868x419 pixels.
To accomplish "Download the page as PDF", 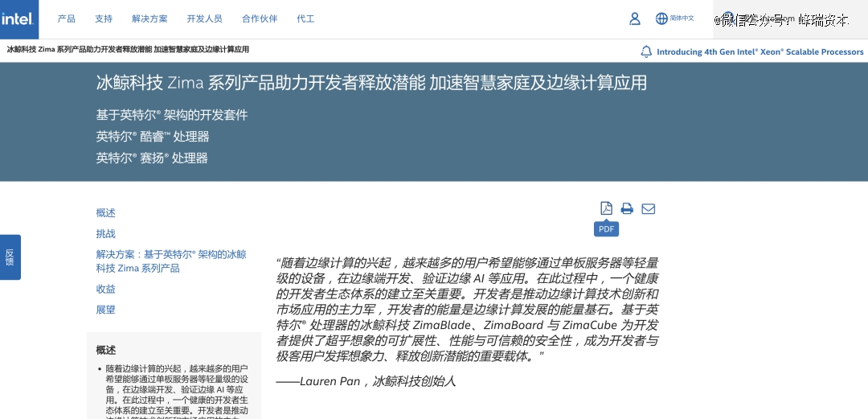I will [607, 209].
